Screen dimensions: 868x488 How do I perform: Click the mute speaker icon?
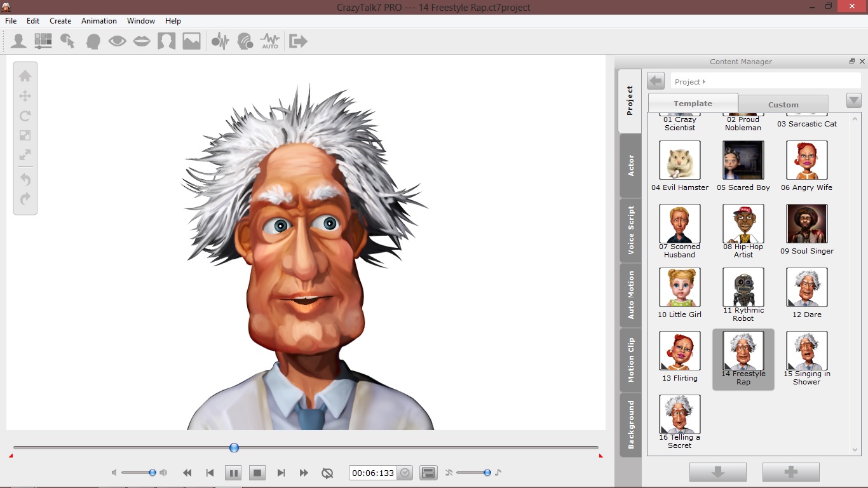[114, 473]
